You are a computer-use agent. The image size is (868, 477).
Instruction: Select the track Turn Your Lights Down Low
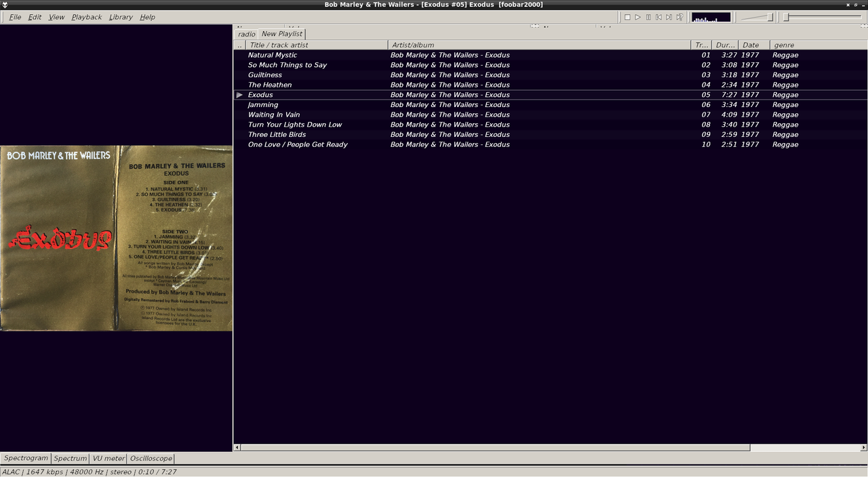(550, 125)
